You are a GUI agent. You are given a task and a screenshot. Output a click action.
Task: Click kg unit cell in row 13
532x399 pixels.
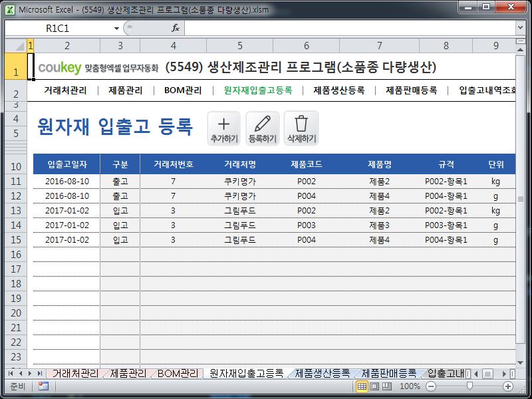(x=495, y=211)
